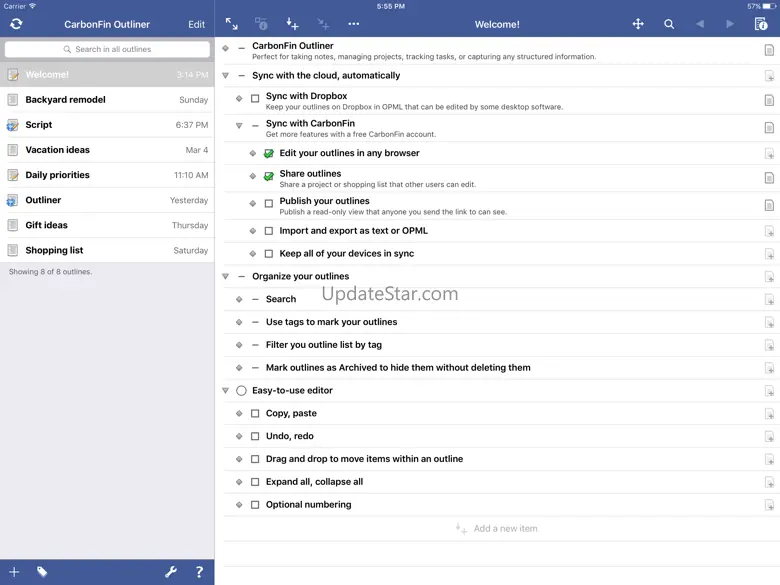The width and height of the screenshot is (780, 585).
Task: Check the Drag and drop checkbox
Action: [x=255, y=459]
